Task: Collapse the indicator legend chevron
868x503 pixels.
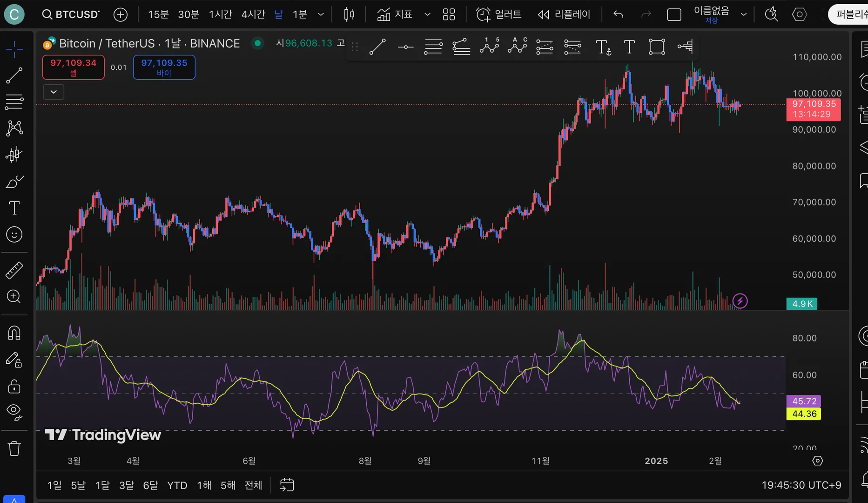Action: click(54, 92)
